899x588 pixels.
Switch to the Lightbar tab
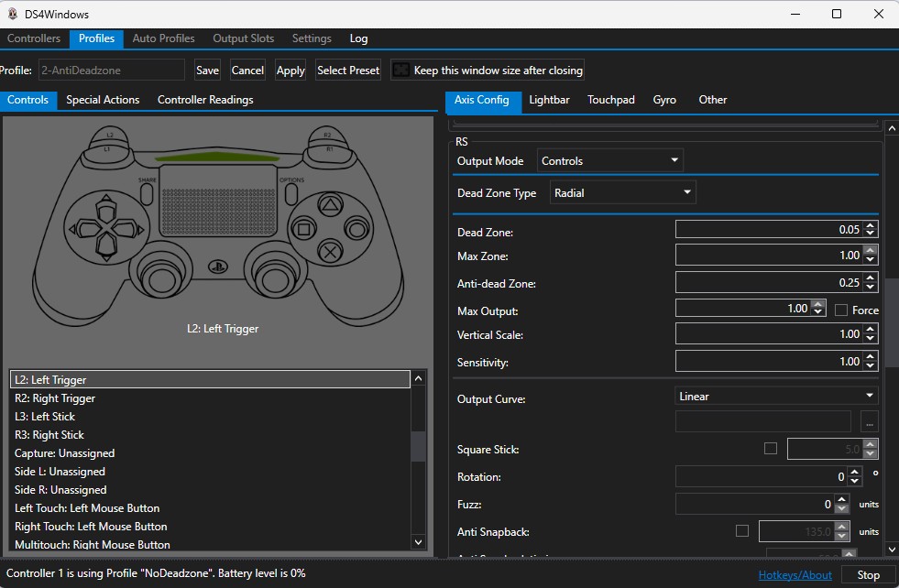550,100
